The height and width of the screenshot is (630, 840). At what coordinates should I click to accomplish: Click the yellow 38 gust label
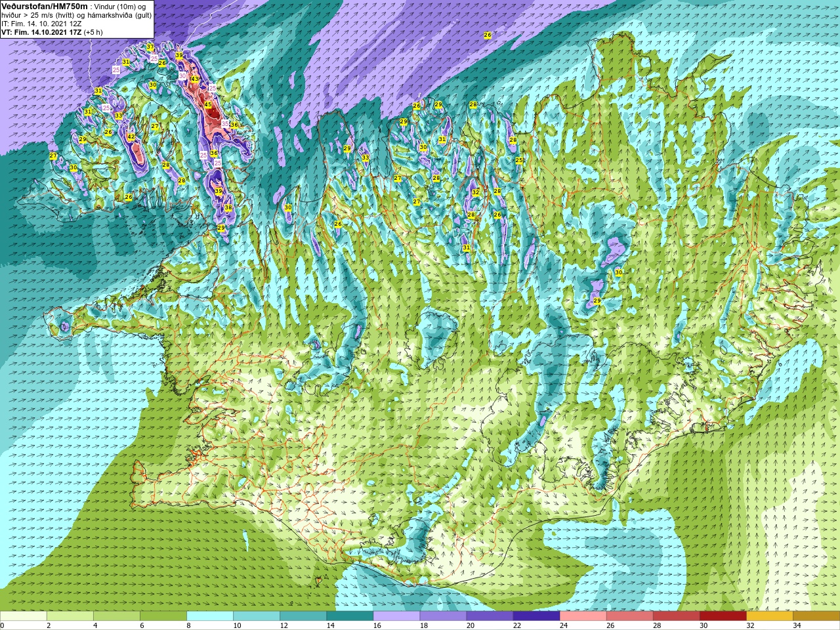pyautogui.click(x=228, y=207)
